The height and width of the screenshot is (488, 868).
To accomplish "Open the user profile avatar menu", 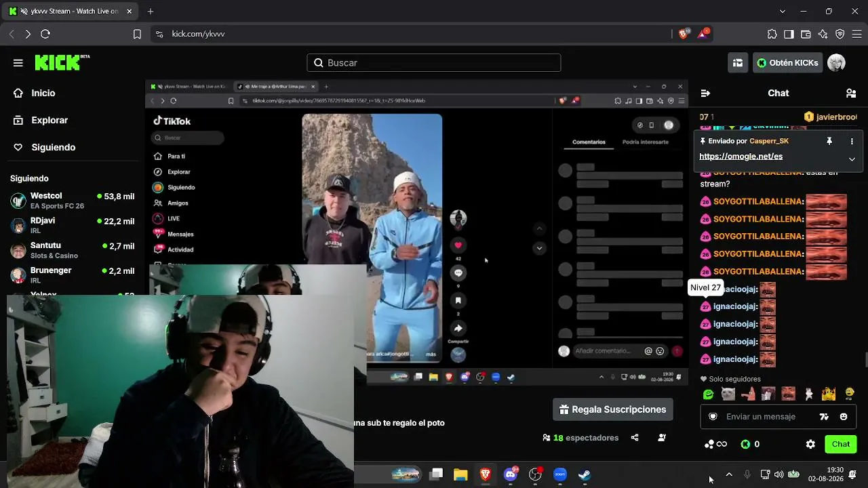I will coord(836,63).
